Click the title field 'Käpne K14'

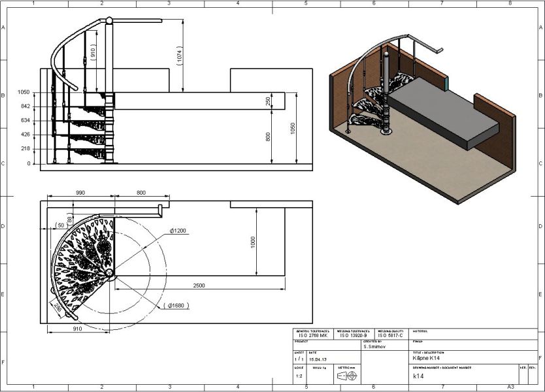point(425,359)
